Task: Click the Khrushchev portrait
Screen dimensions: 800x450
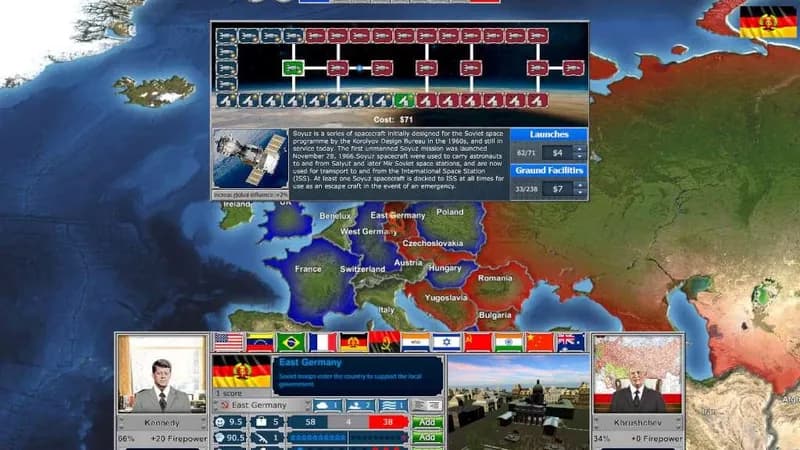Action: 637,374
